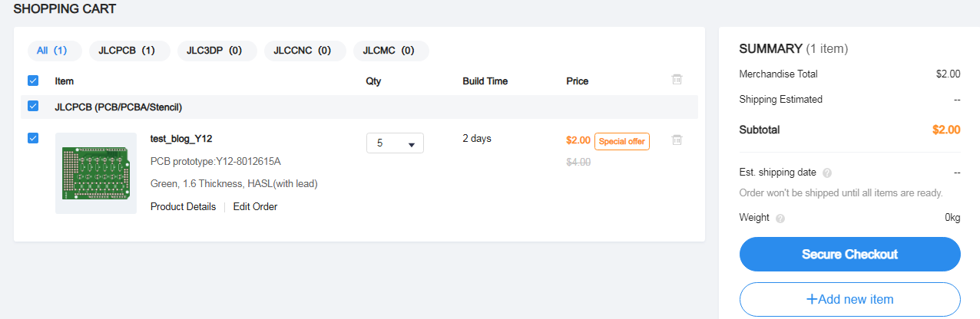This screenshot has width=980, height=319.
Task: Open the quantity dropdown showing 5
Action: 395,143
